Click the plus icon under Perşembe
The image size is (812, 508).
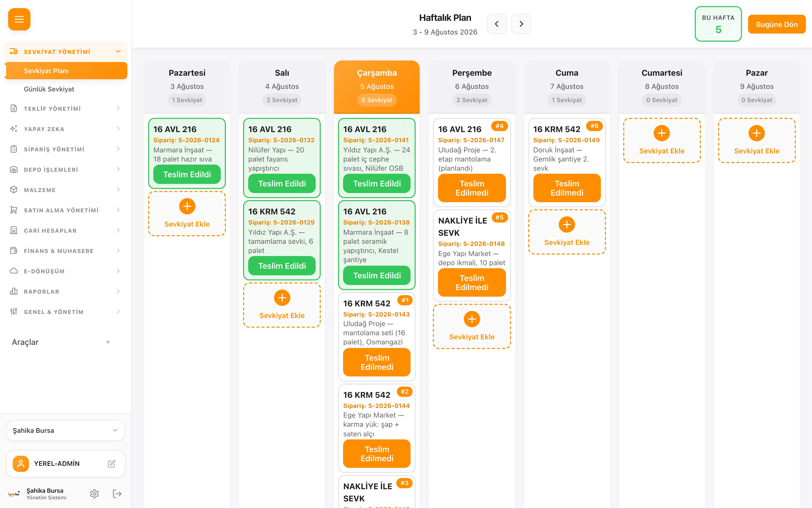pyautogui.click(x=472, y=319)
